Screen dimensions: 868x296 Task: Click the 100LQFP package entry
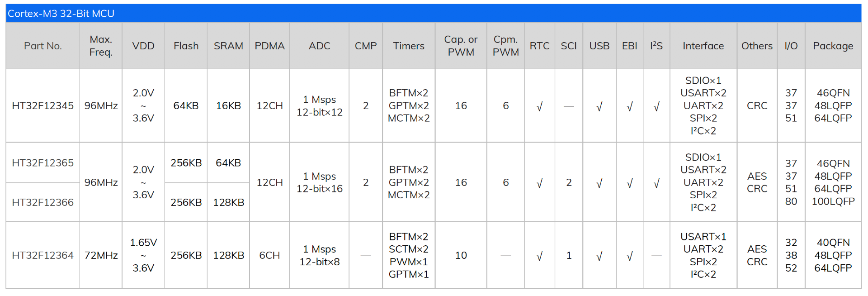(833, 201)
